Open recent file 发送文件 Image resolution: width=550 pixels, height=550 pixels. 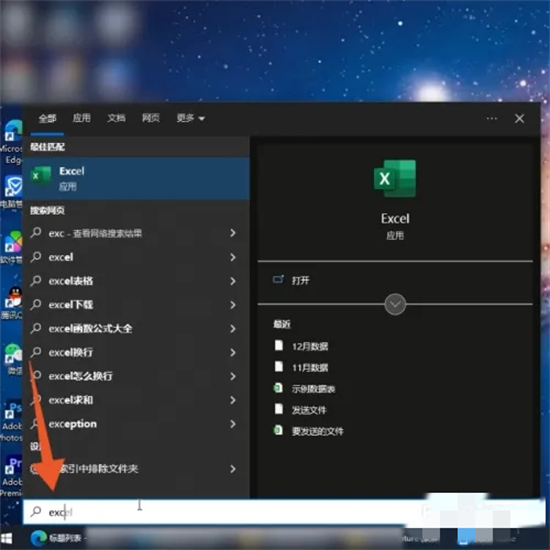click(309, 410)
